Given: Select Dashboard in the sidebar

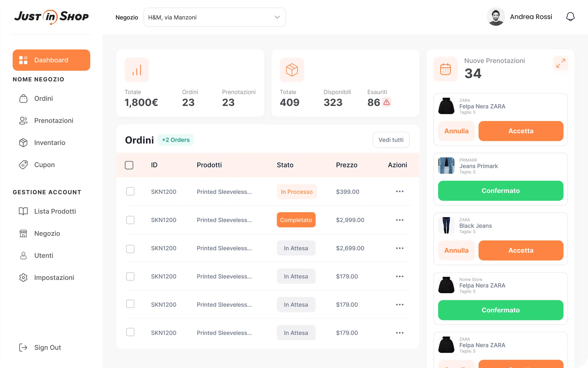Looking at the screenshot, I should coord(51,60).
